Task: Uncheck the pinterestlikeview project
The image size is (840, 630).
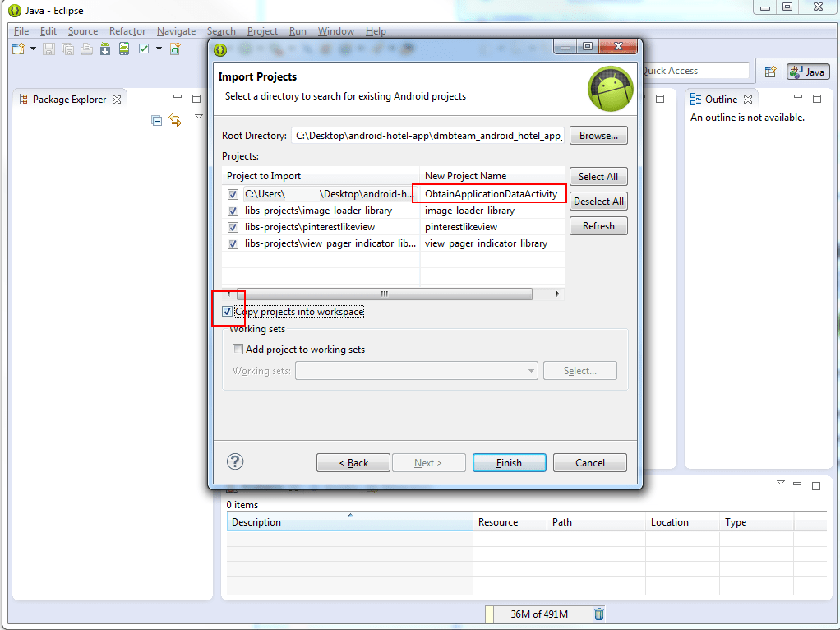Action: tap(233, 227)
